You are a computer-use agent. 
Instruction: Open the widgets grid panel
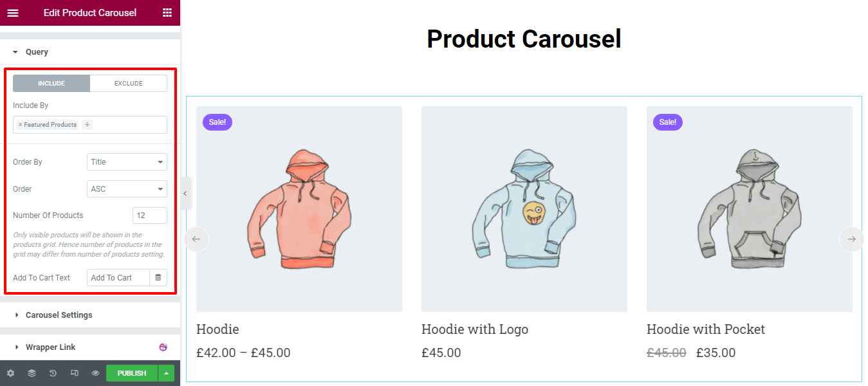(167, 13)
